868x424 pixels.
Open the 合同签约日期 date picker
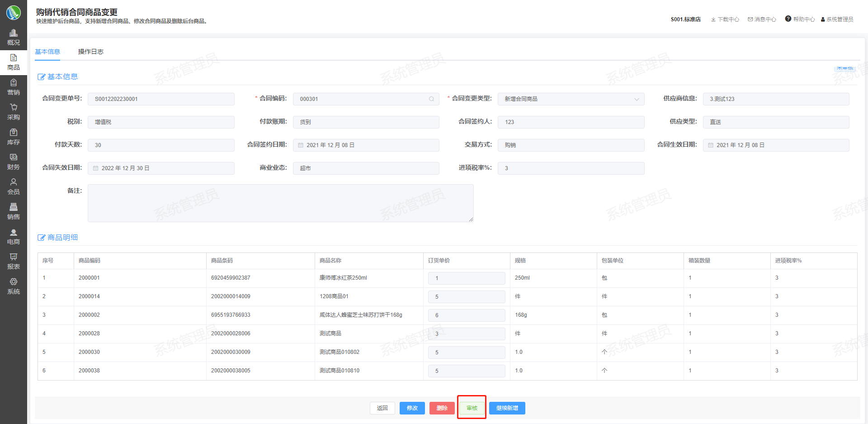(x=301, y=145)
